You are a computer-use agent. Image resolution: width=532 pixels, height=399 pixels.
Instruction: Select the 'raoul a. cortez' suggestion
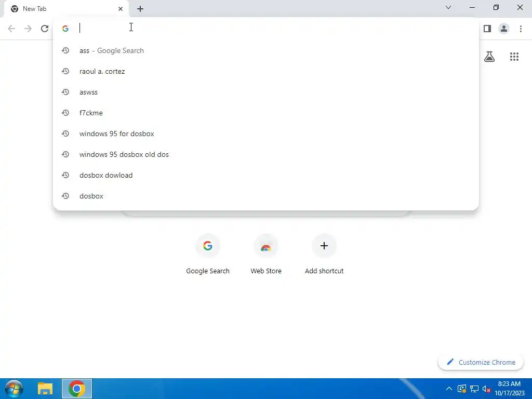pyautogui.click(x=265, y=71)
